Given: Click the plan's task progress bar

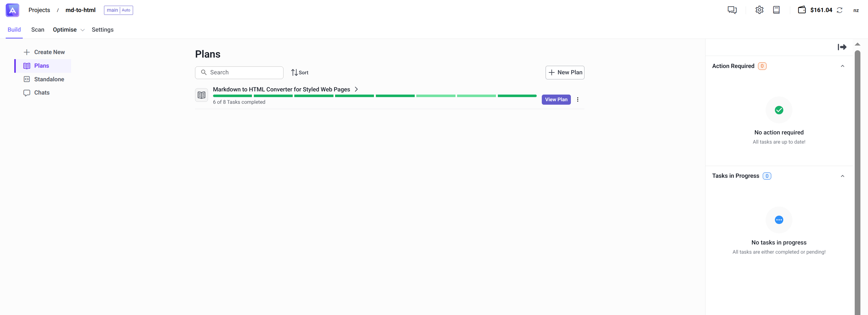Looking at the screenshot, I should coord(374,96).
